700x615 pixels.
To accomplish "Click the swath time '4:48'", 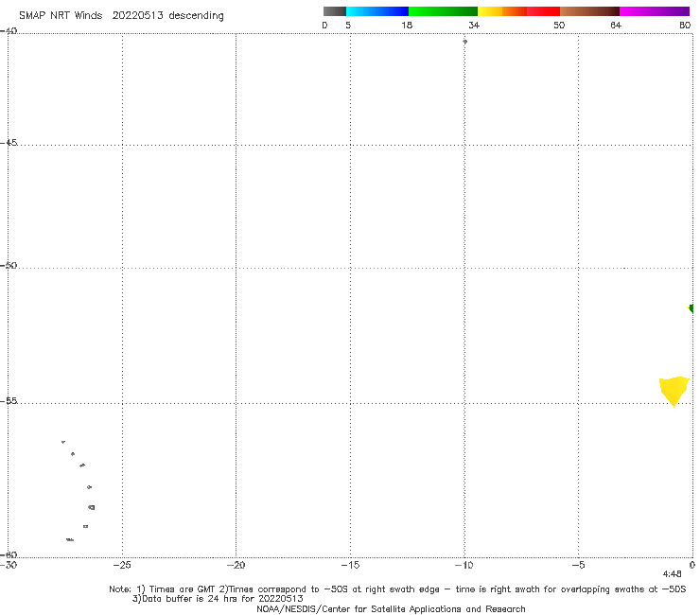I will pos(672,574).
